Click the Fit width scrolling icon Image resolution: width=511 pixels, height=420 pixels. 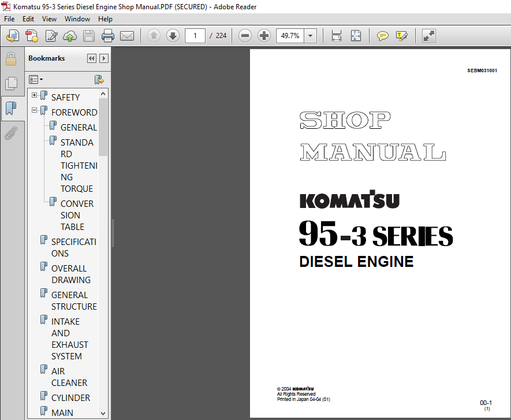336,36
